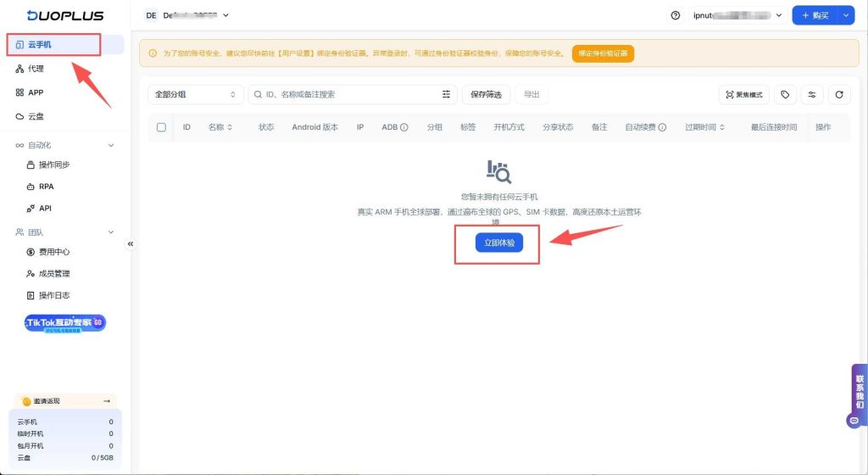Click the orange 绑定身份验证器 button
The image size is (868, 475).
(603, 53)
